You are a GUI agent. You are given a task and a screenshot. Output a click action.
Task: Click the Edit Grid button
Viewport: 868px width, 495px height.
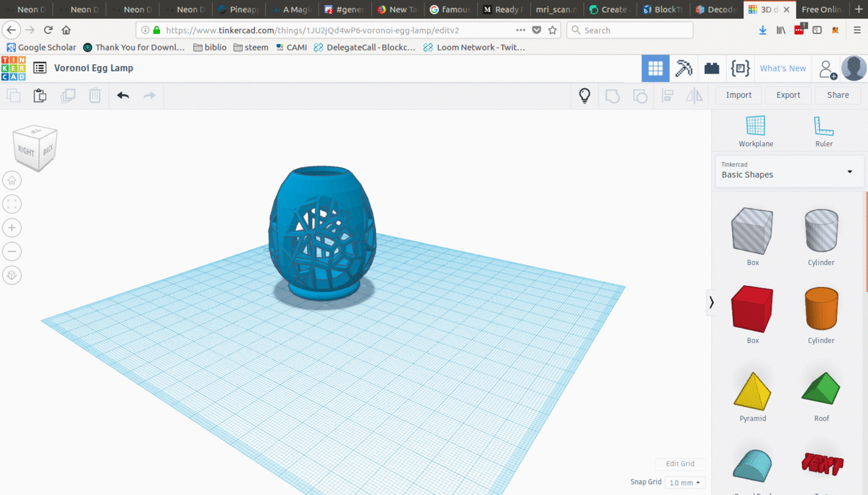pos(680,464)
